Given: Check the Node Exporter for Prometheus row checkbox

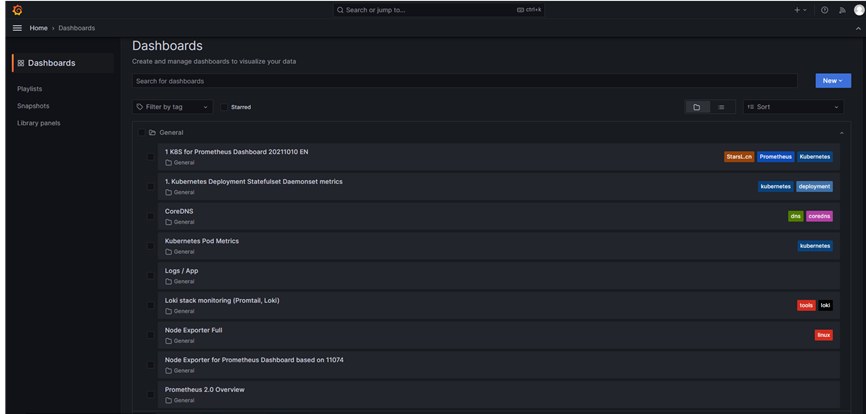Looking at the screenshot, I should pyautogui.click(x=150, y=365).
